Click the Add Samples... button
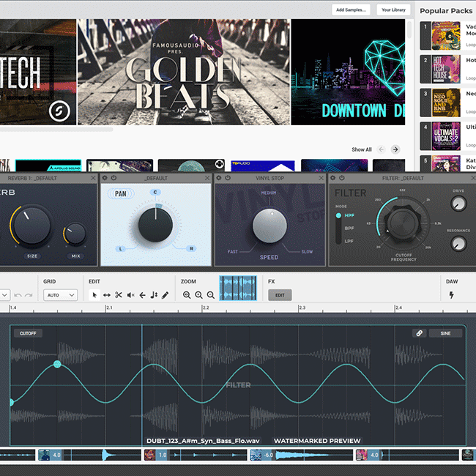 tap(351, 10)
